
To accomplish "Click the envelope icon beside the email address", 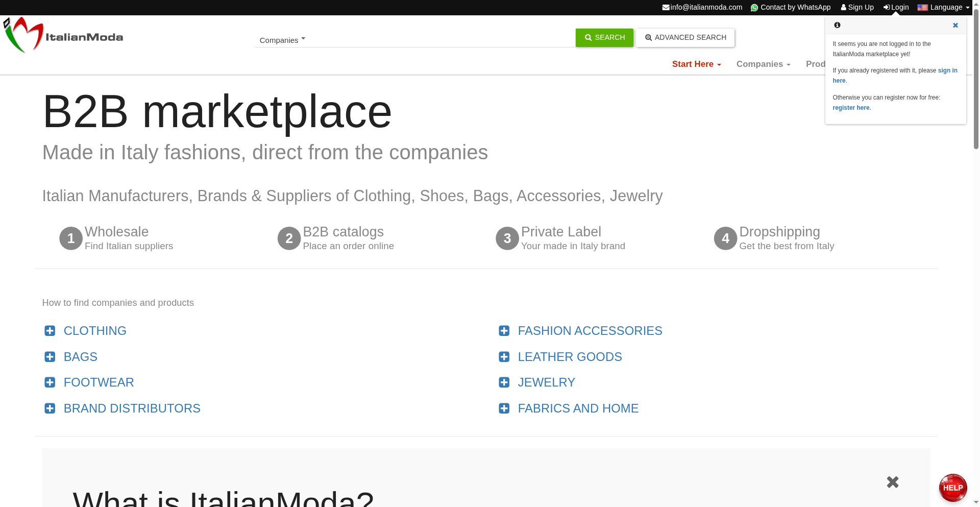I will coord(666,7).
